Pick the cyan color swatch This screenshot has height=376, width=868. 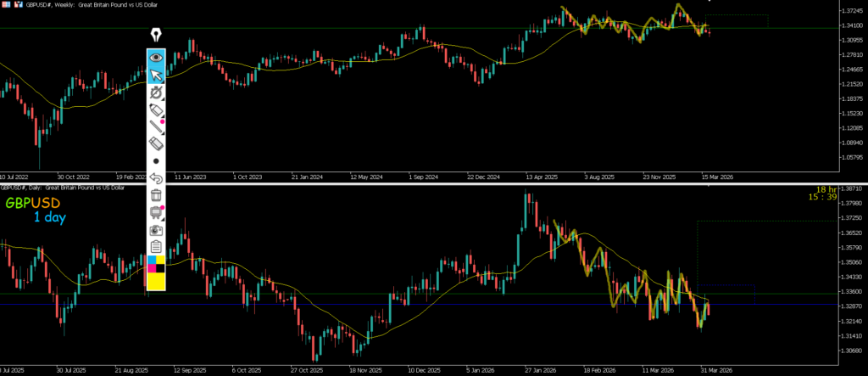152,259
